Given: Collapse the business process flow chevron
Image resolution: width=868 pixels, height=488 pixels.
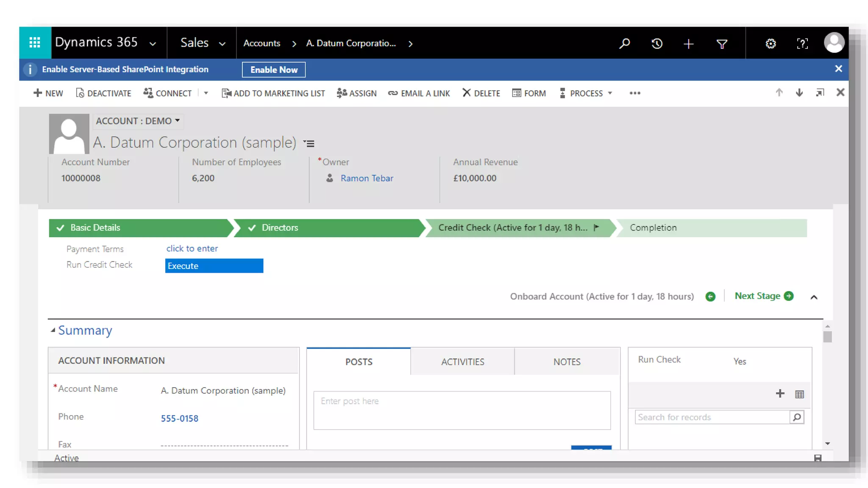Looking at the screenshot, I should coord(814,297).
